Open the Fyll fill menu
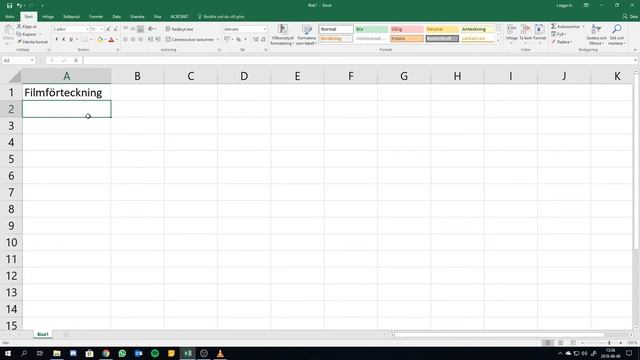 [x=559, y=34]
